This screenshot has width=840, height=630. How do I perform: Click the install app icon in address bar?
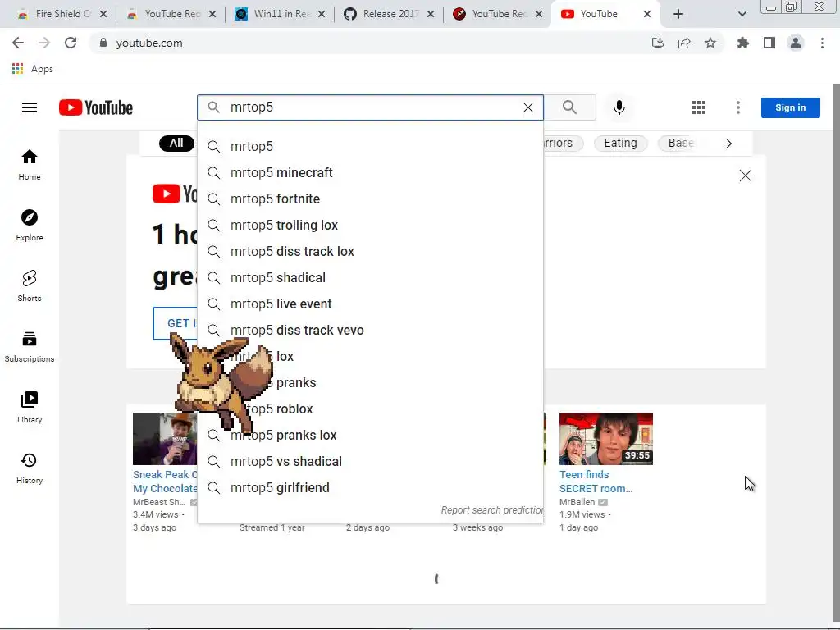point(658,43)
